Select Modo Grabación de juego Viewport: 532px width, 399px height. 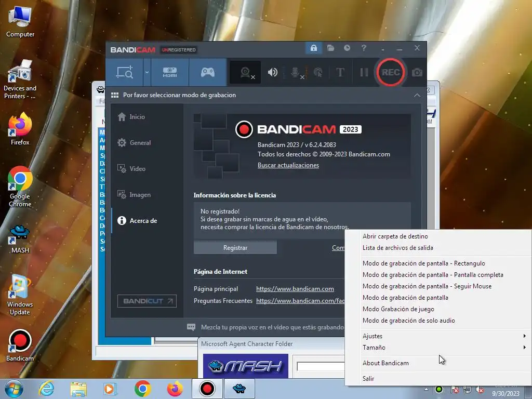[398, 309]
